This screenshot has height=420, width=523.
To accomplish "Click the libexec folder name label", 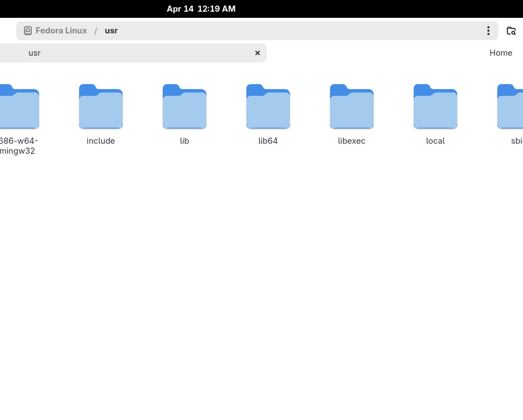I will point(352,141).
